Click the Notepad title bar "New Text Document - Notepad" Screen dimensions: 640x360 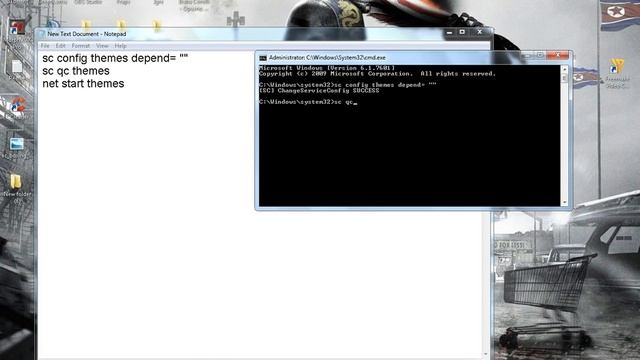point(87,34)
